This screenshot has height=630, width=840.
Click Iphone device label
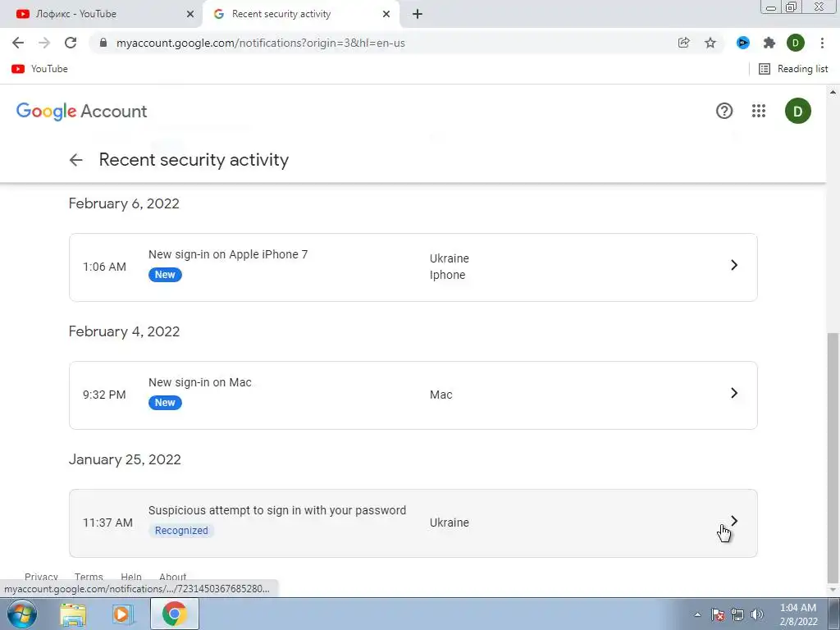447,275
